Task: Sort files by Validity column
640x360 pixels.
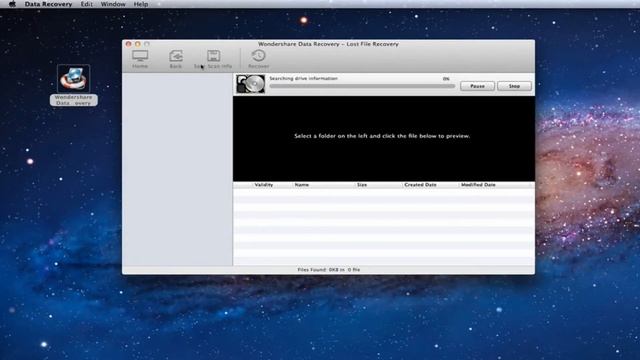Action: tap(264, 185)
